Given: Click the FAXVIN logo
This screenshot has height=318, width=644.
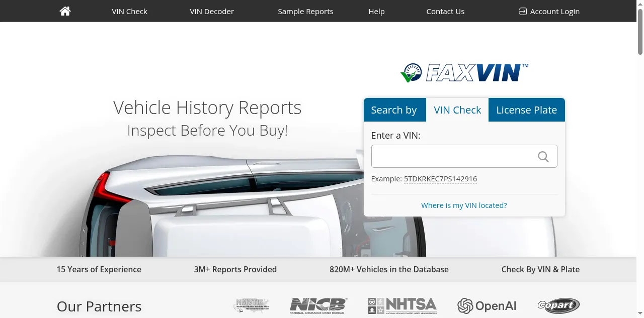Looking at the screenshot, I should [464, 73].
